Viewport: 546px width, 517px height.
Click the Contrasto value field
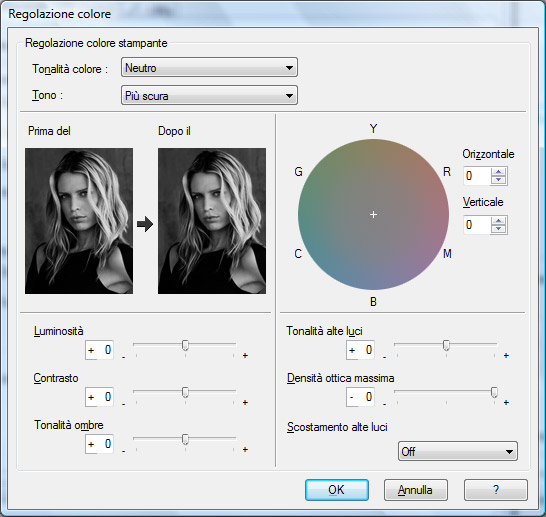(100, 397)
